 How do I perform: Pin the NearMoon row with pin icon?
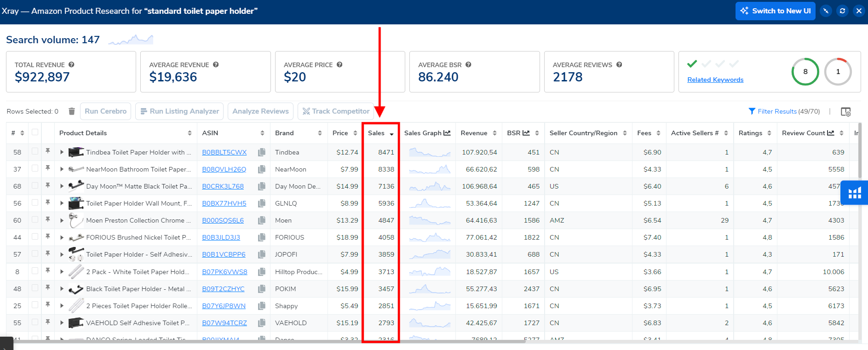pos(48,168)
